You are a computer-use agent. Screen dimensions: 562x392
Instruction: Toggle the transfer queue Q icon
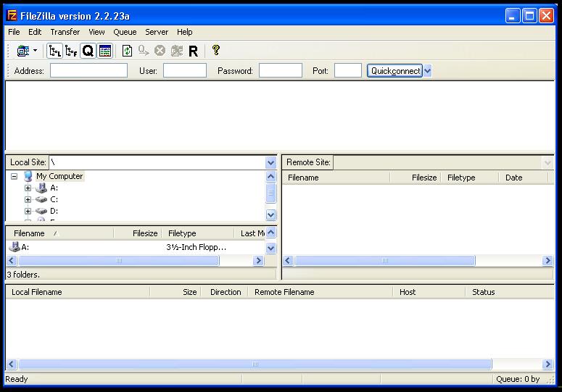click(88, 51)
